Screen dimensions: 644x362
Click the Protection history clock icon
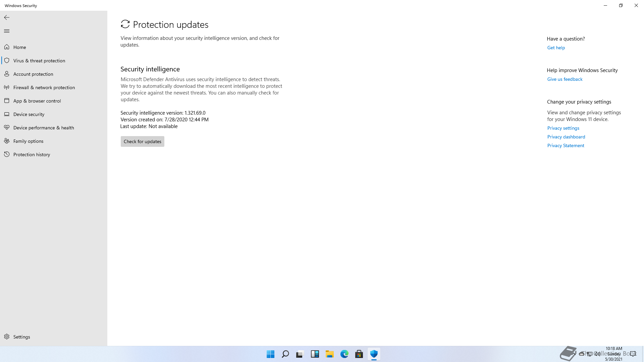coord(7,154)
